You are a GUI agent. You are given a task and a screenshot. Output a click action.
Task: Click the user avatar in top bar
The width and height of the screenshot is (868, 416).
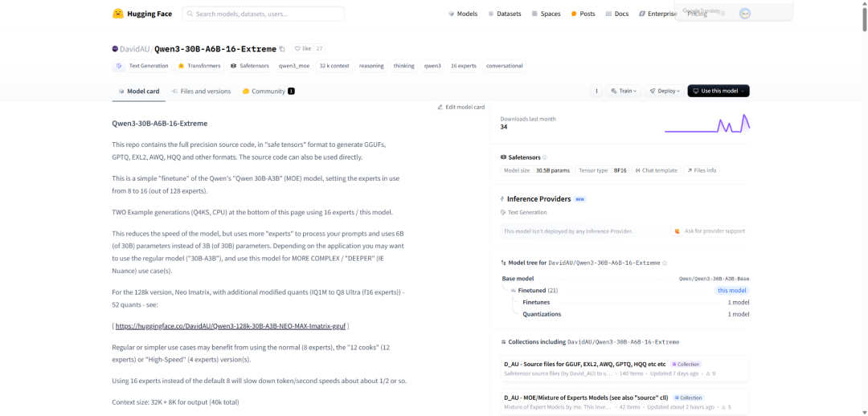point(745,14)
